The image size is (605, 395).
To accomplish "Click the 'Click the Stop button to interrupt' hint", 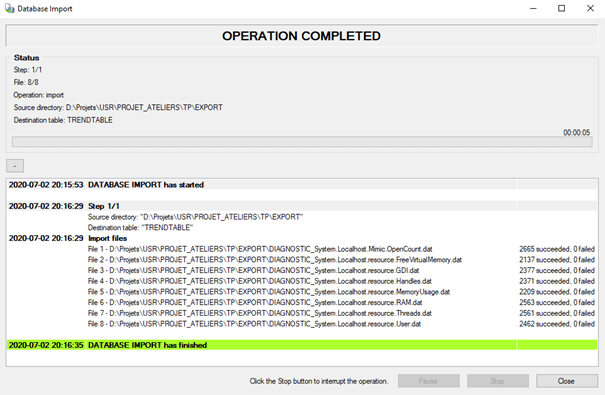I will point(319,381).
